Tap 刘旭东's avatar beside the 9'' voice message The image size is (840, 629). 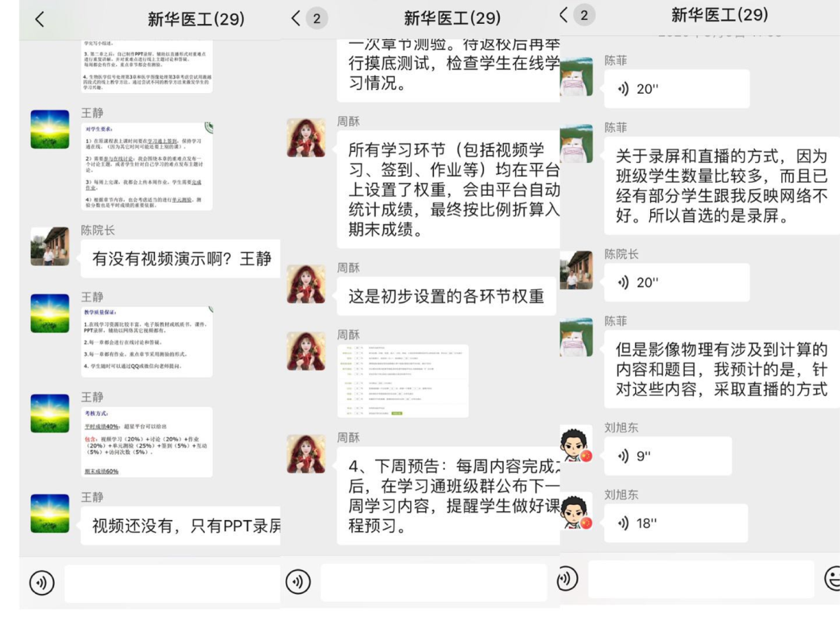576,444
